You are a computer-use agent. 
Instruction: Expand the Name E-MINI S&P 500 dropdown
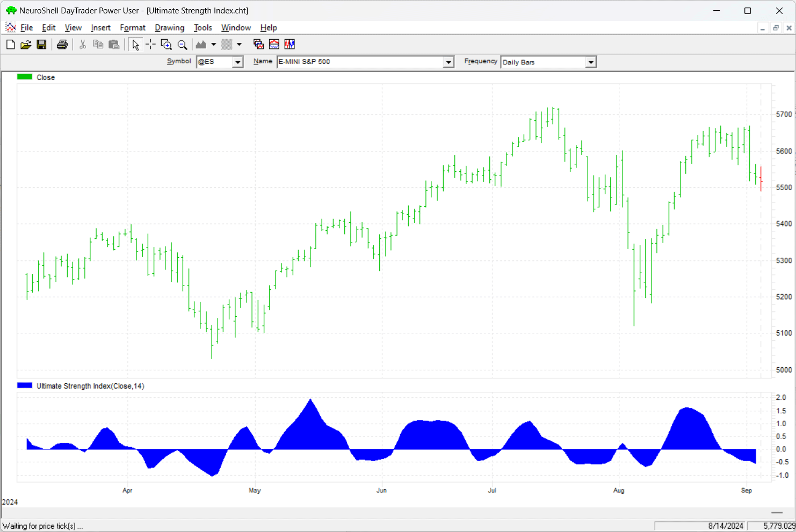pos(448,62)
